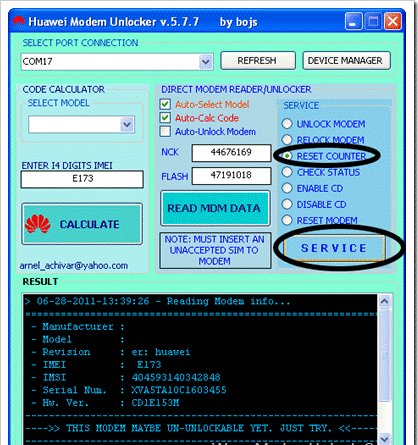Image resolution: width=418 pixels, height=445 pixels.
Task: Maximize the Huawei Modem Unlocker window
Action: 373,22
